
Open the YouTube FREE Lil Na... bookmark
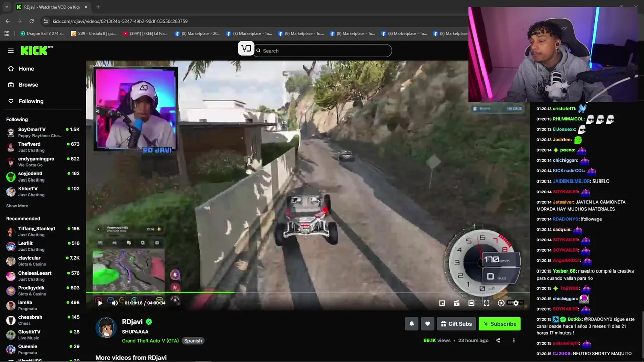[145, 34]
